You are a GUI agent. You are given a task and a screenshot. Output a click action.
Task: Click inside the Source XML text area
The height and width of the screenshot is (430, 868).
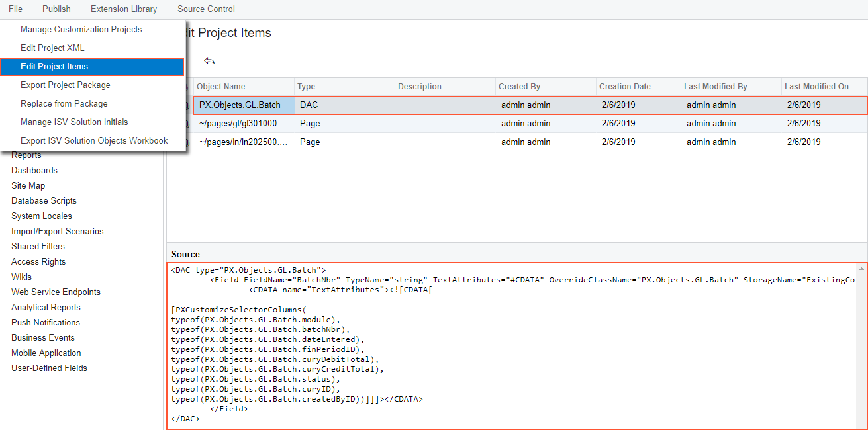[x=516, y=344]
